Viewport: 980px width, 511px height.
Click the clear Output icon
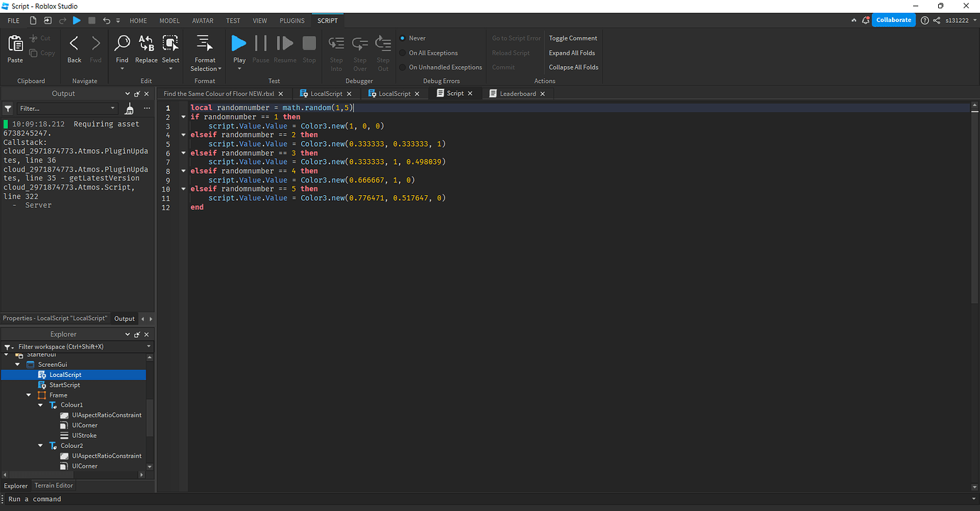pyautogui.click(x=129, y=107)
